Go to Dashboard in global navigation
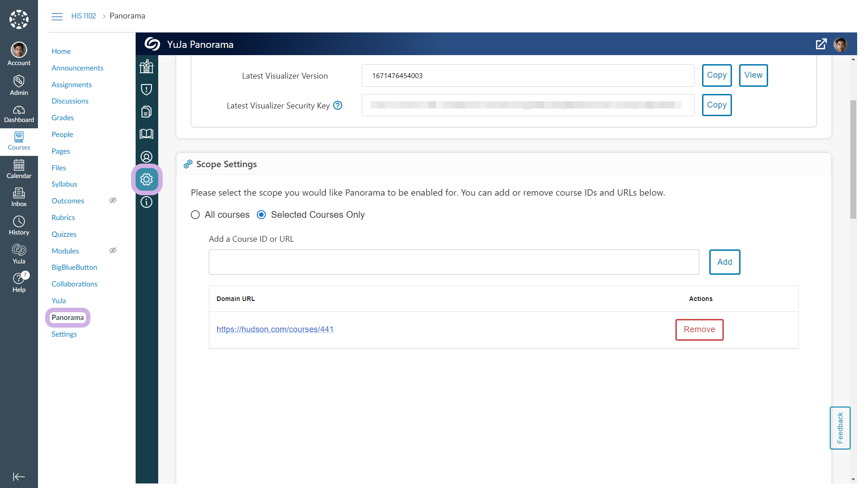This screenshot has height=488, width=868. (x=19, y=114)
